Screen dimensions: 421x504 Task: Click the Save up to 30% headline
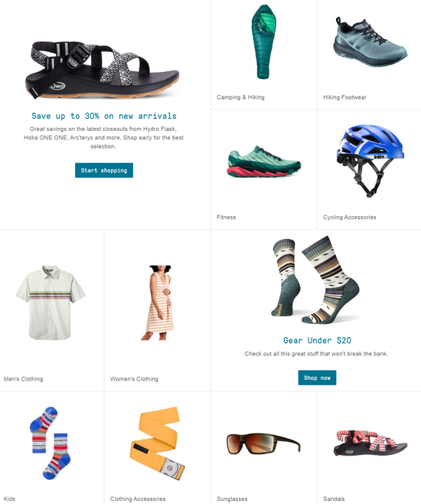point(104,116)
